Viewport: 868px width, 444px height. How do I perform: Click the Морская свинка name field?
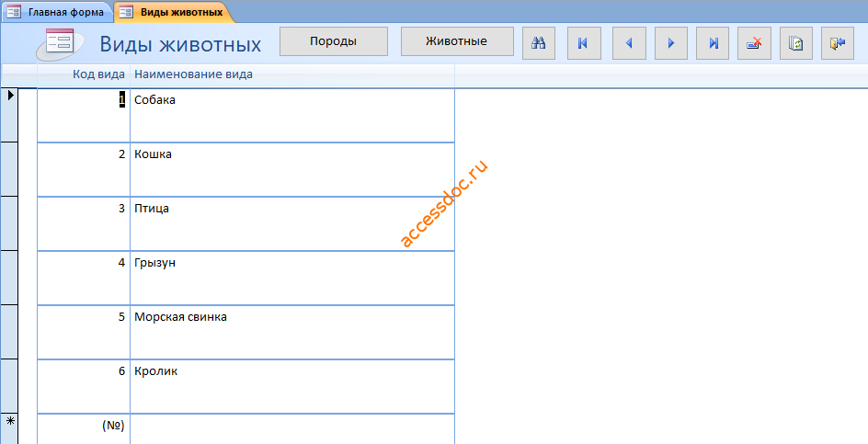pyautogui.click(x=292, y=332)
